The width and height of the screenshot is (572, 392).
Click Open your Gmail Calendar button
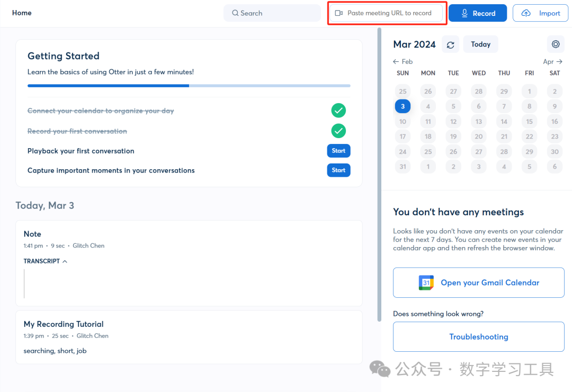click(x=479, y=282)
